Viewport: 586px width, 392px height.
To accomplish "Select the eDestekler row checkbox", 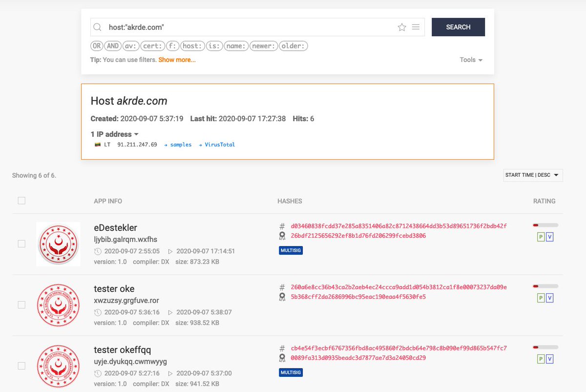I will 21,244.
